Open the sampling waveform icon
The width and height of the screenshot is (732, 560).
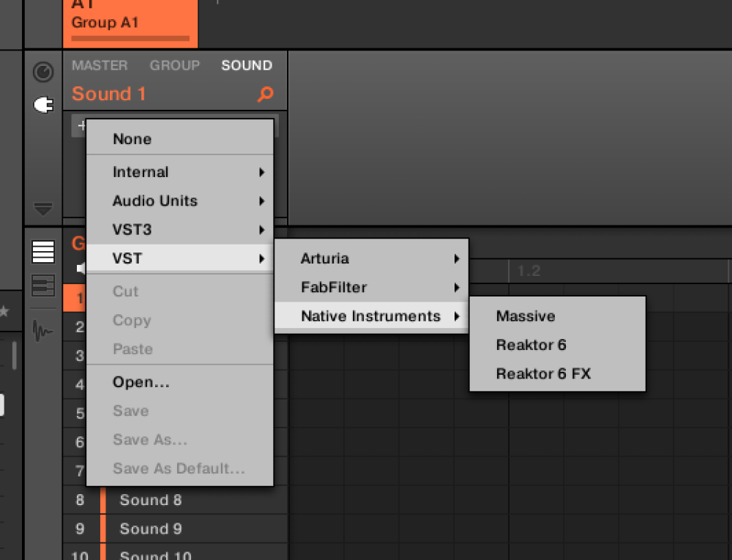coord(42,331)
